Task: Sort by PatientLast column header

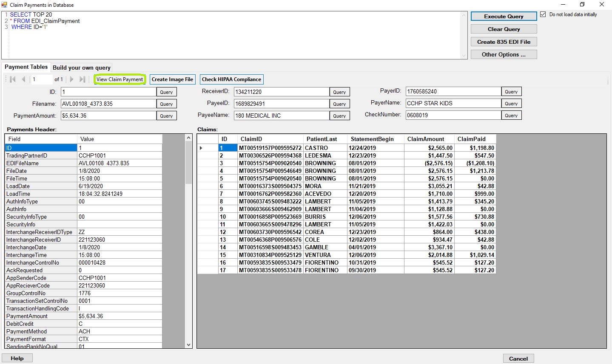Action: 325,139
